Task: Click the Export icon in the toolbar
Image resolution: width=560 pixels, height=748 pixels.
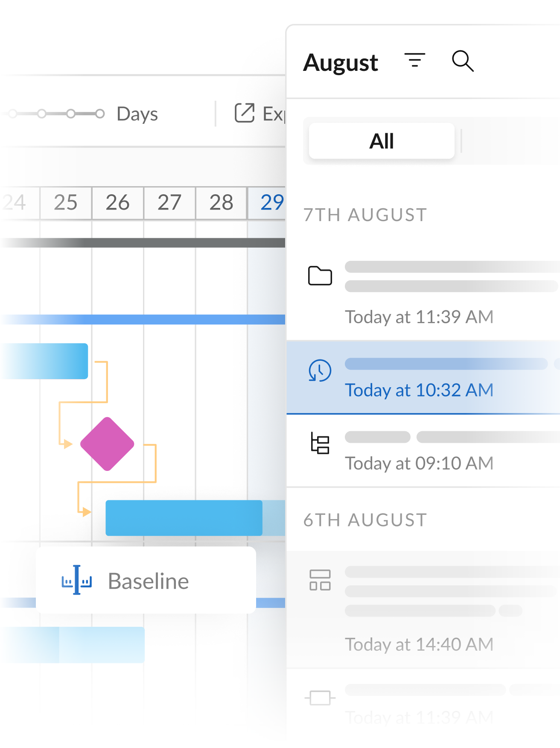Action: 245,113
